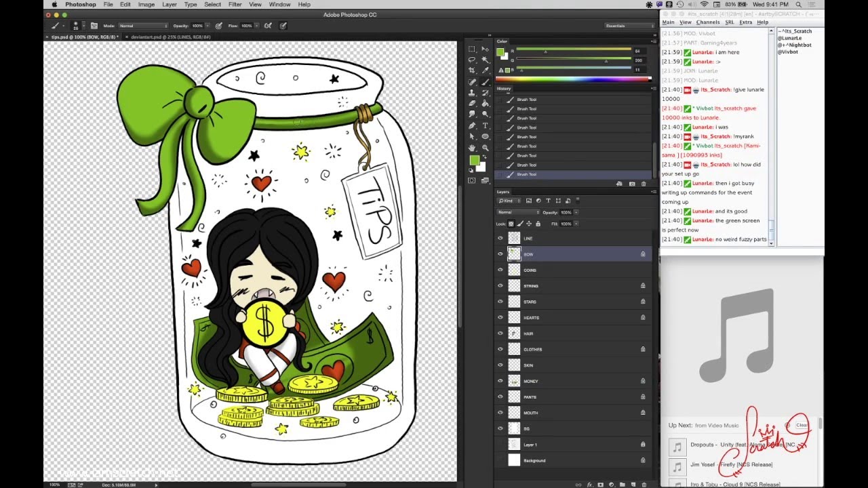Image resolution: width=868 pixels, height=488 pixels.
Task: Select the Eraser tool
Action: point(473,104)
